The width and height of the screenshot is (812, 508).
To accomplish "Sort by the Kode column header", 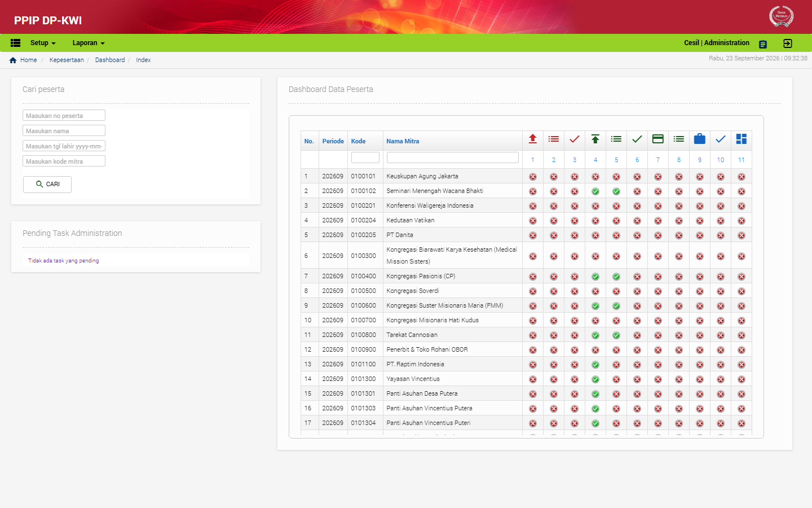I will (358, 142).
